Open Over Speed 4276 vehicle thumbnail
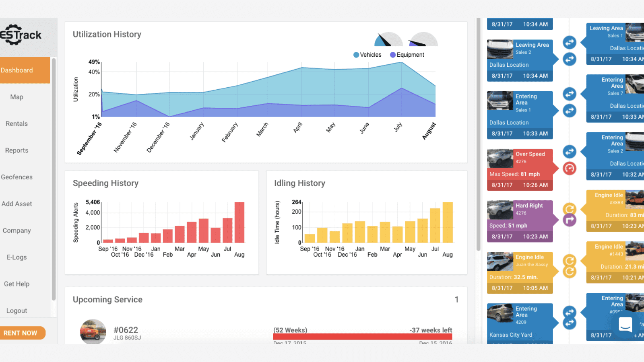This screenshot has height=362, width=644. point(500,158)
